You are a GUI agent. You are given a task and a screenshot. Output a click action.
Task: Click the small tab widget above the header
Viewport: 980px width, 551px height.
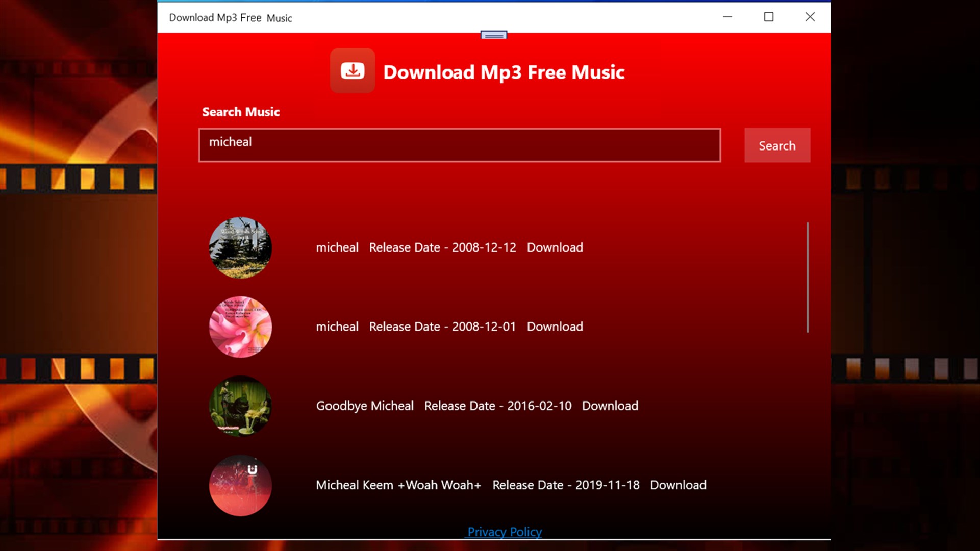coord(493,35)
